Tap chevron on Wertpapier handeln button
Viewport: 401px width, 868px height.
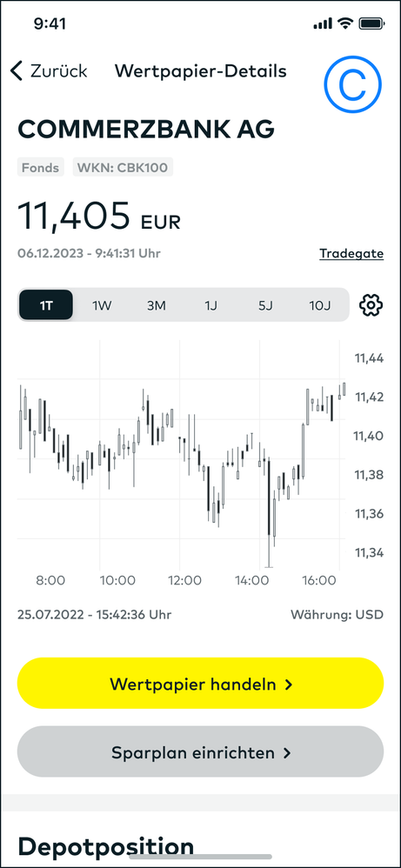[288, 684]
